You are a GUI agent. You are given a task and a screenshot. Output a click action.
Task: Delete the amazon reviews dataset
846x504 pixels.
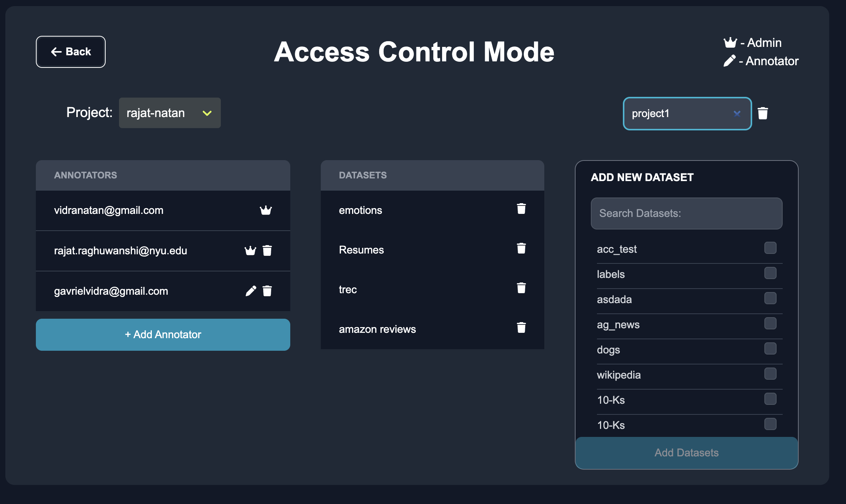point(521,328)
